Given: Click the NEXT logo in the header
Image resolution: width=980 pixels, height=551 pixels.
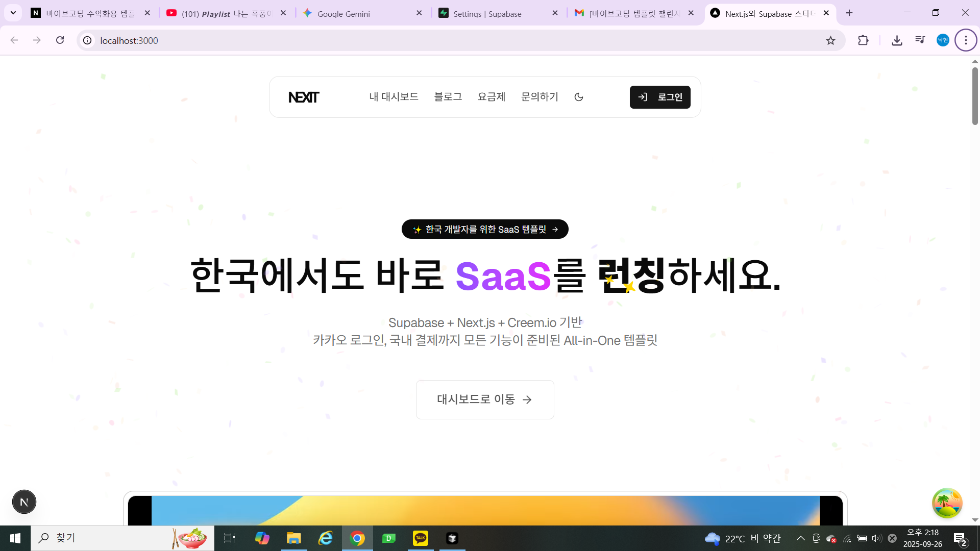Looking at the screenshot, I should click(303, 97).
